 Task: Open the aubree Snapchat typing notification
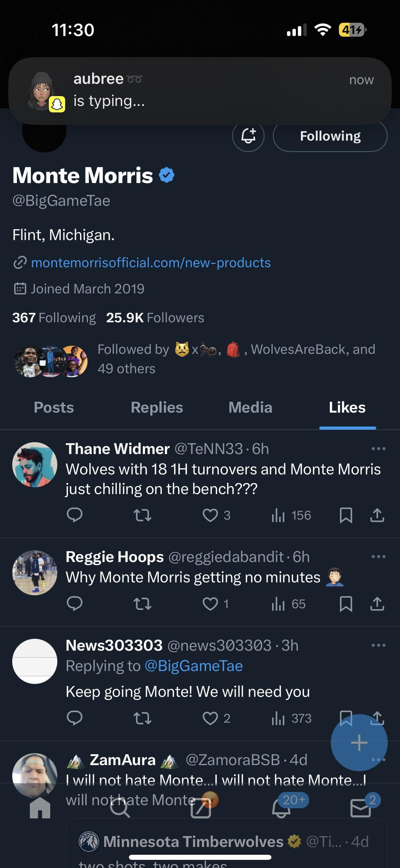point(200,90)
